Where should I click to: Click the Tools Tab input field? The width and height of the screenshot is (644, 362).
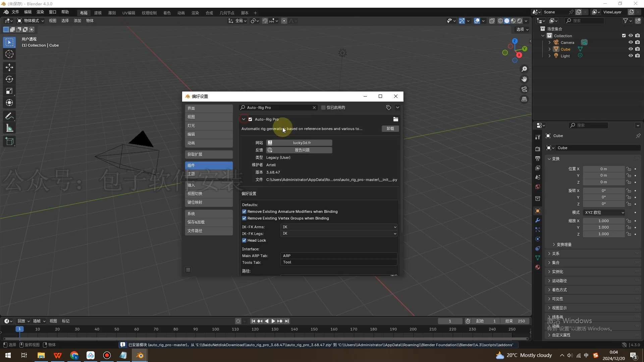pos(339,262)
